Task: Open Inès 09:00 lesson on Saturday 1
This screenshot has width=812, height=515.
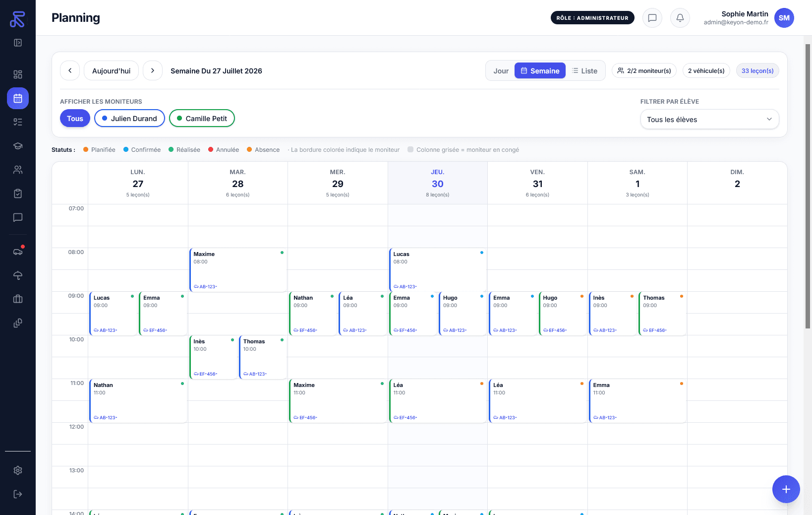Action: coord(613,314)
